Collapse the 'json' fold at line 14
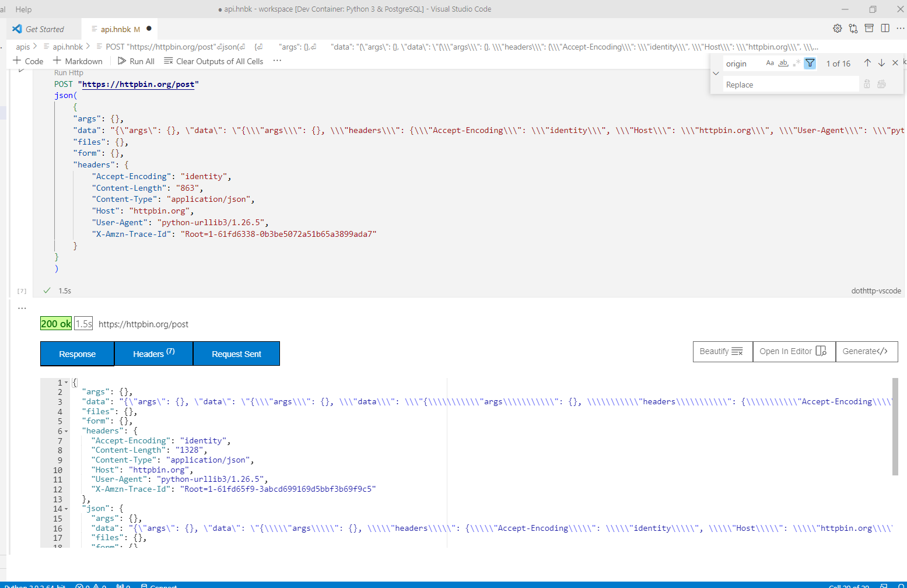 66,509
